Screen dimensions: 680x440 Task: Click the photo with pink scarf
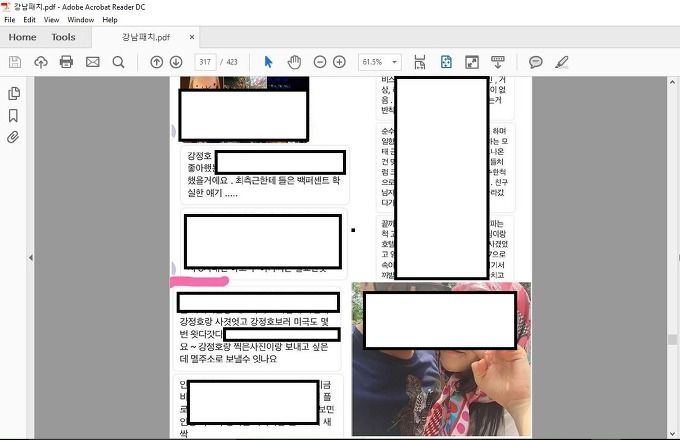pos(441,359)
